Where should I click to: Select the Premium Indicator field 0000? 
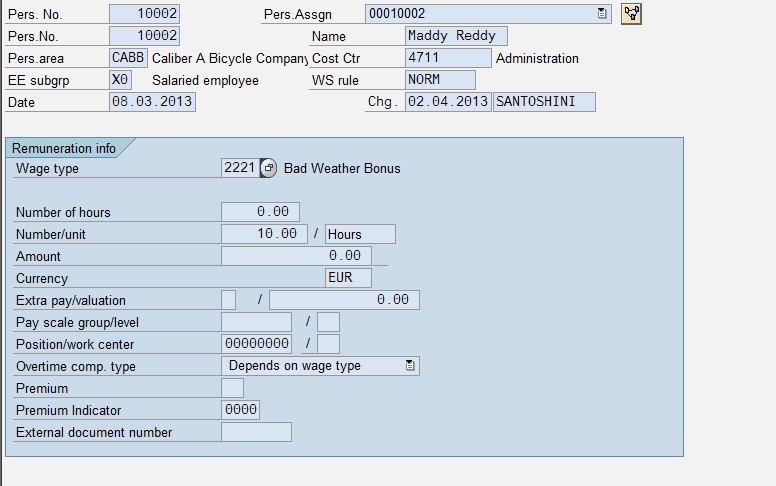(x=241, y=410)
